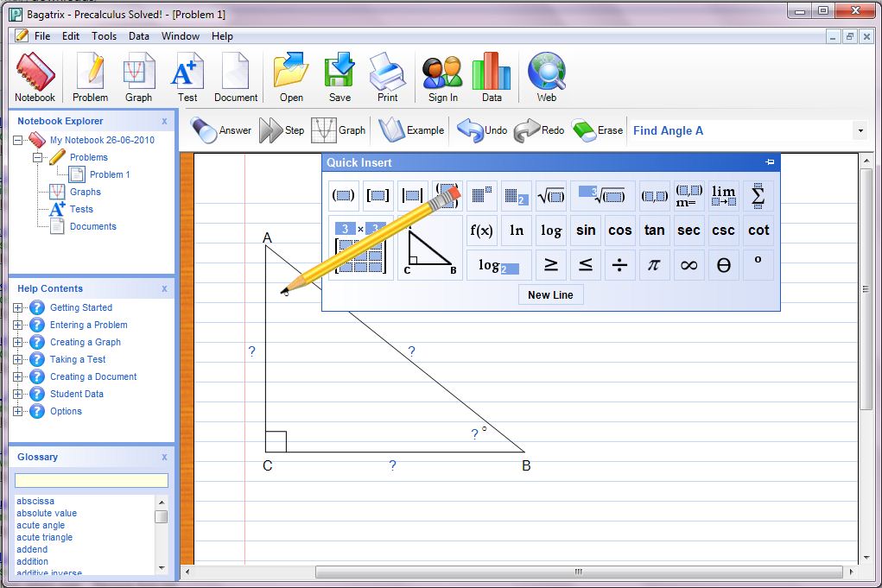
Task: Insert log base template
Action: click(x=498, y=265)
